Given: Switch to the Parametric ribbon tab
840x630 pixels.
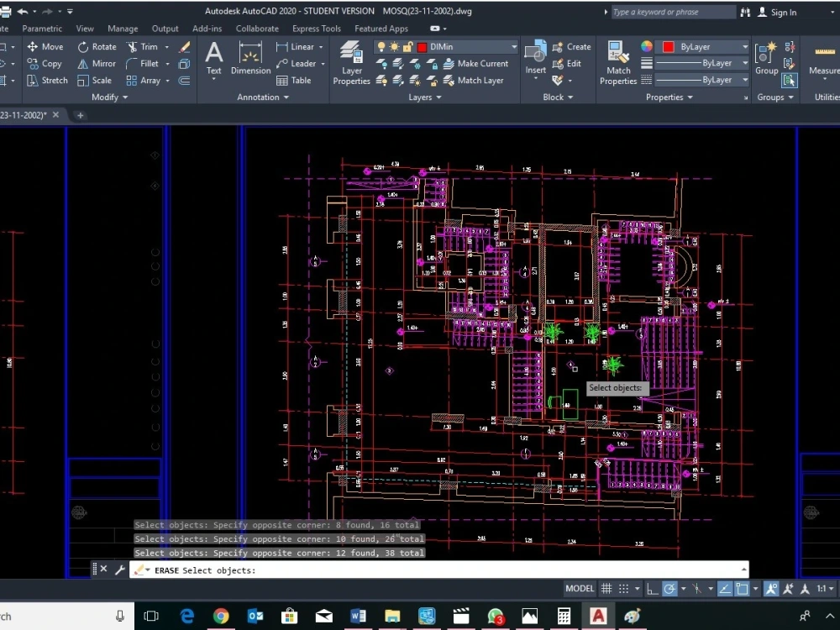Looking at the screenshot, I should click(42, 28).
